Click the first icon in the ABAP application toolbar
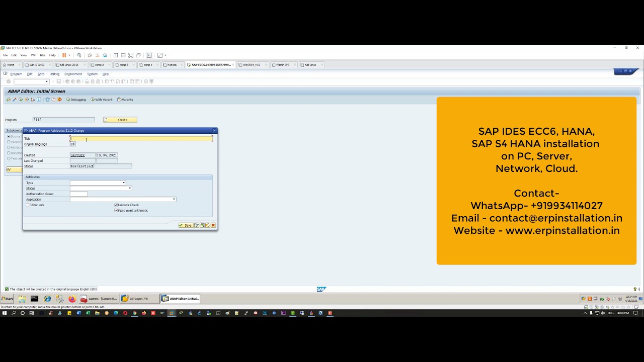This screenshot has height=362, width=644. [9, 100]
